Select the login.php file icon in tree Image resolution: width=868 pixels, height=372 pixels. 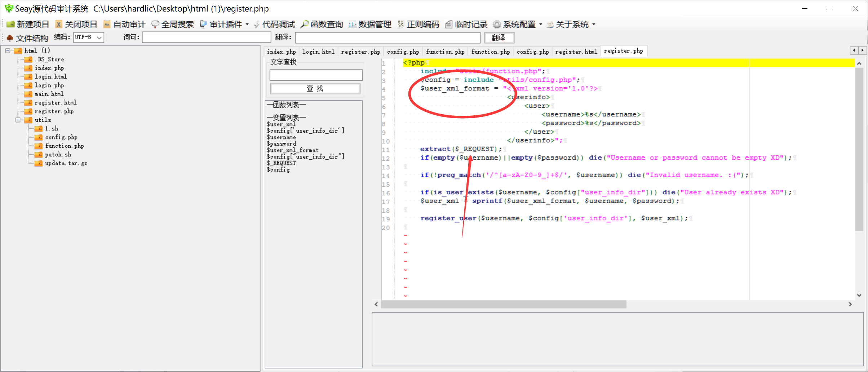[28, 85]
